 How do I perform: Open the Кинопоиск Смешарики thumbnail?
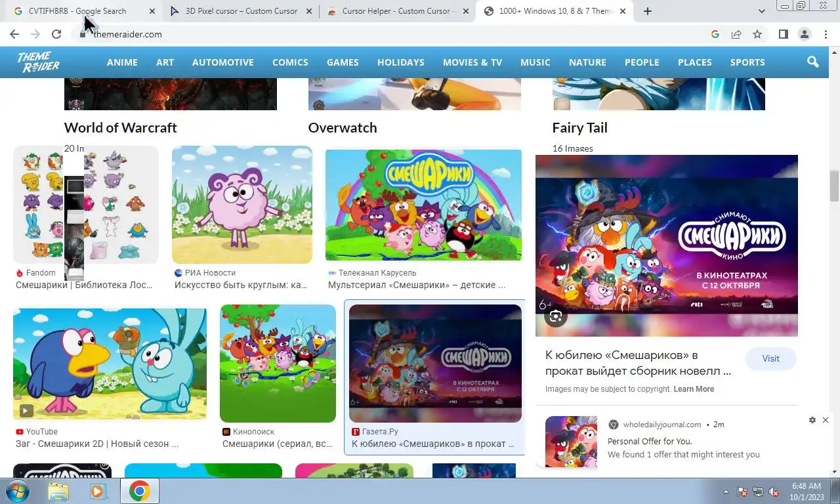tap(278, 364)
